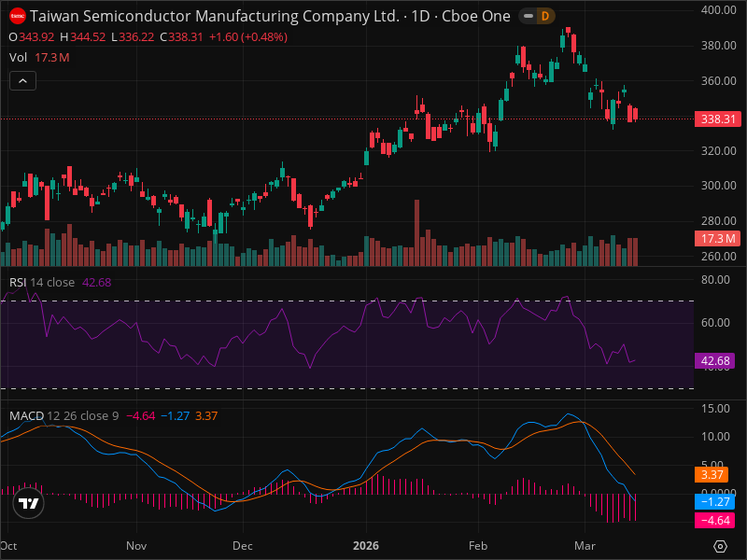Click the low value 336.22

[136, 37]
